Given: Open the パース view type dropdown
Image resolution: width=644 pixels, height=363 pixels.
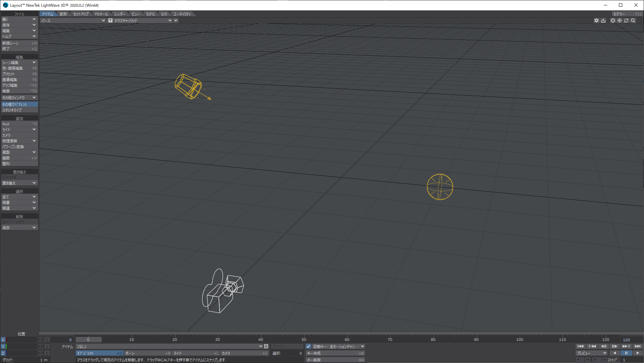Looking at the screenshot, I should [x=73, y=20].
